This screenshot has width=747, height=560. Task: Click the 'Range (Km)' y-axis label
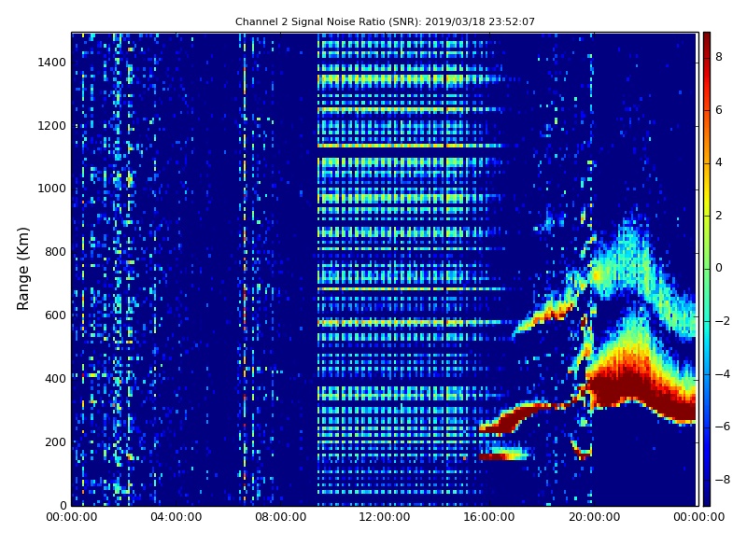click(x=22, y=269)
